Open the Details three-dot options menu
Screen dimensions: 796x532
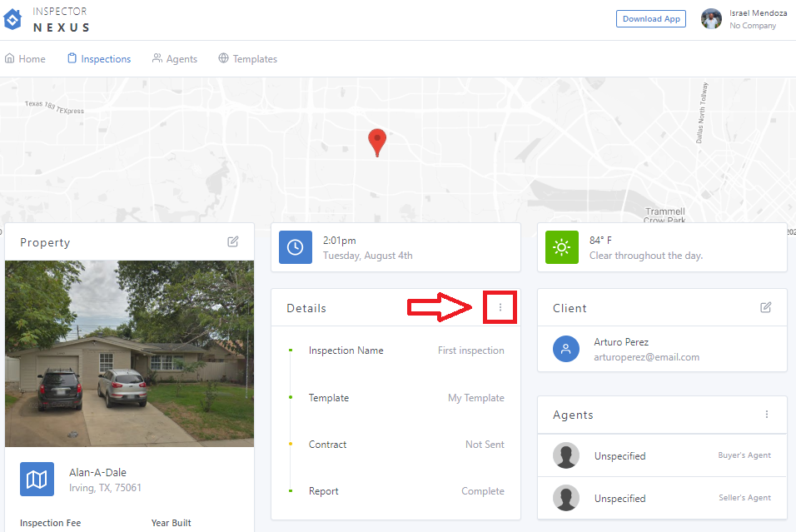[x=500, y=308]
